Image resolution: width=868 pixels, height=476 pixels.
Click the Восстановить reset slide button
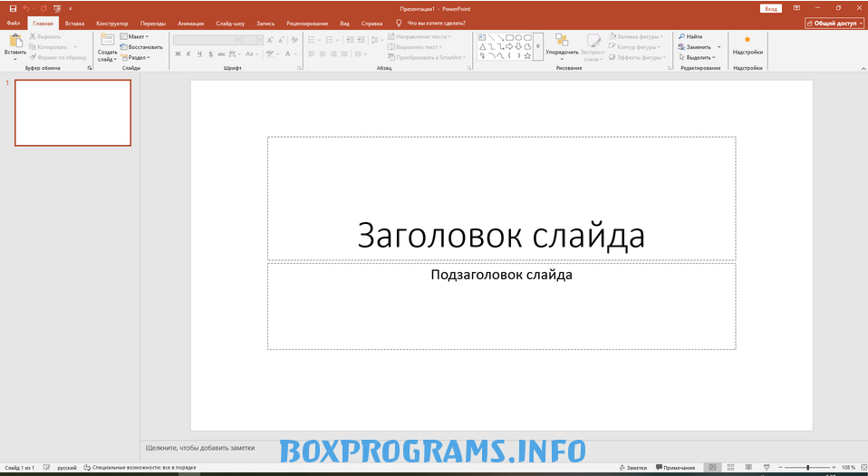point(141,46)
